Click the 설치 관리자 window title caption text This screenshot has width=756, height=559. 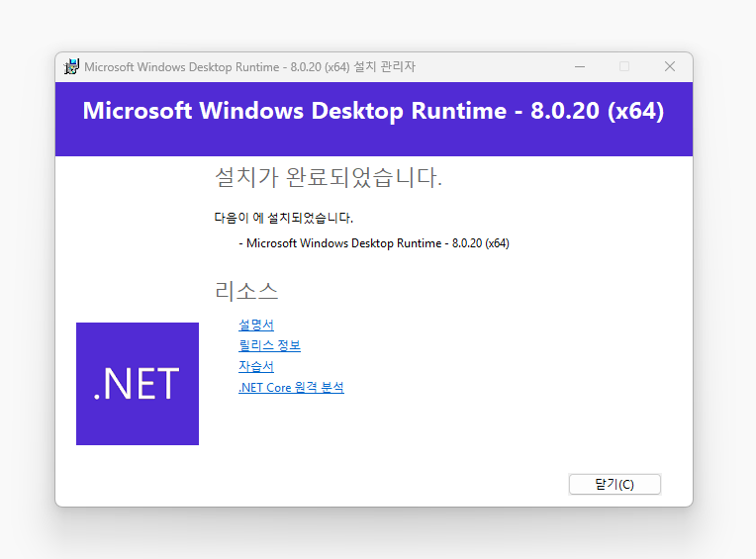(x=249, y=67)
